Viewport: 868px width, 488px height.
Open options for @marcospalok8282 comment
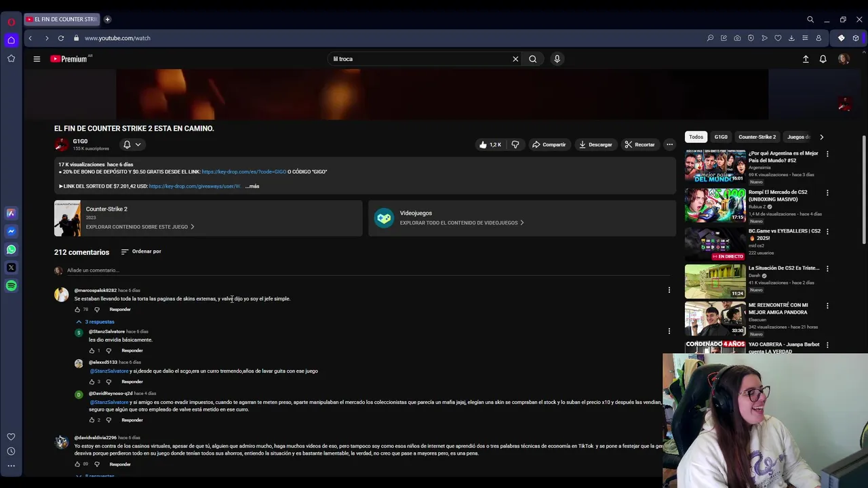coord(669,291)
